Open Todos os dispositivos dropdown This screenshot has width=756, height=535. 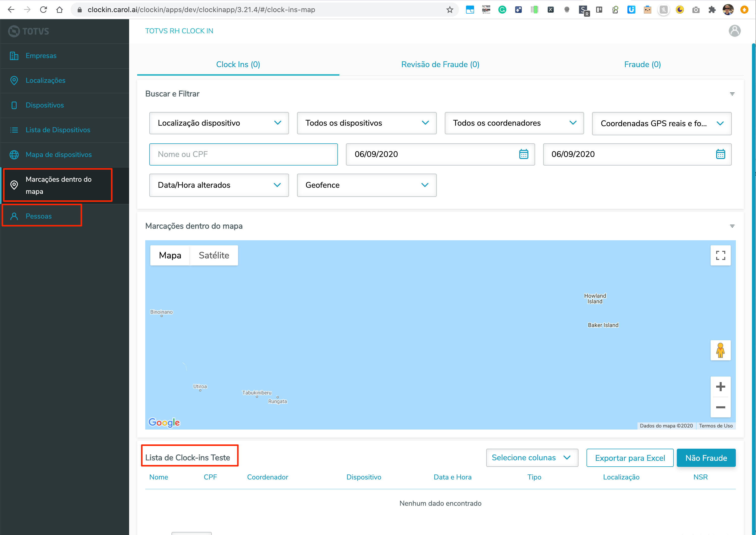click(x=366, y=123)
